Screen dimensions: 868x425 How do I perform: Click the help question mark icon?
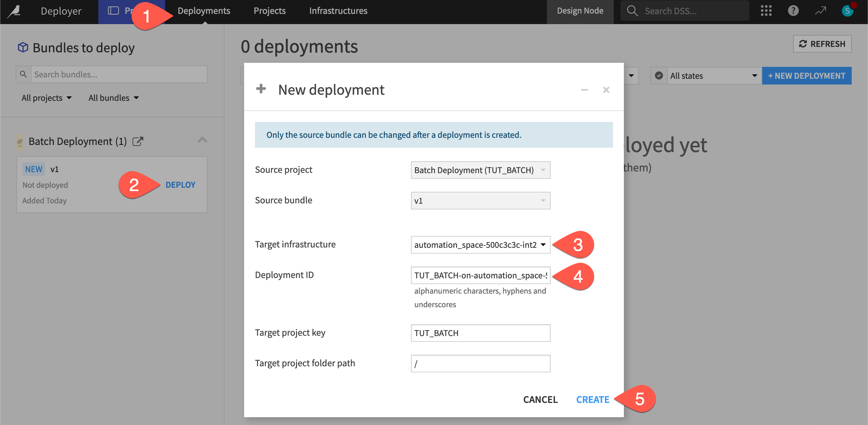(793, 11)
